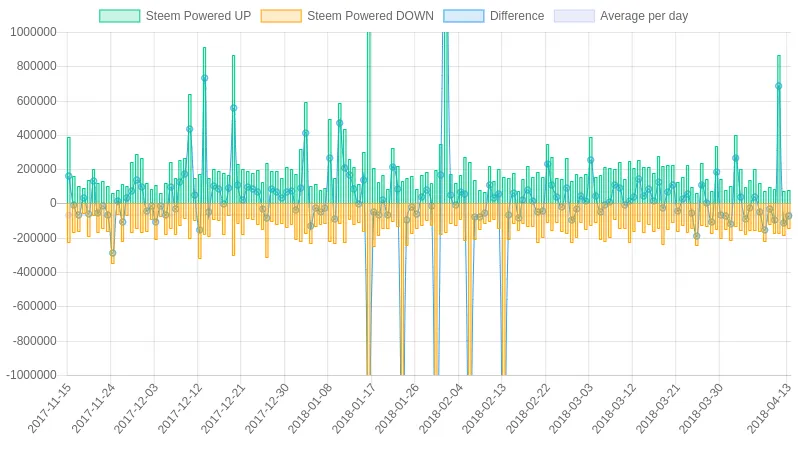Click the Average per day legend label
Viewport: 798px width, 450px height.
644,16
